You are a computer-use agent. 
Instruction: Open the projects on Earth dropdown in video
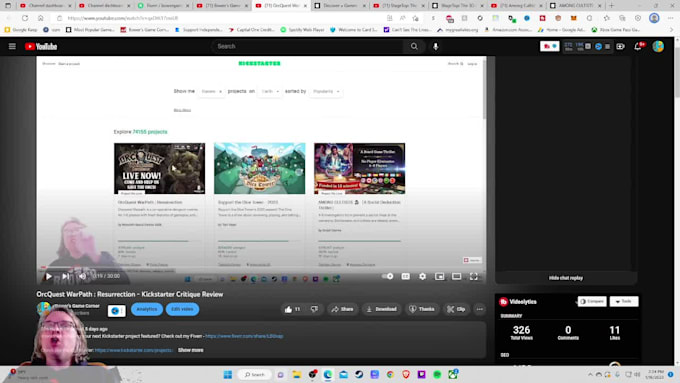pos(270,92)
